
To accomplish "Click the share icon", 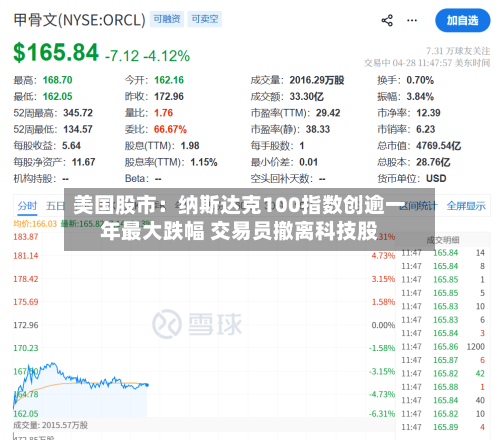I will pyautogui.click(x=387, y=20).
